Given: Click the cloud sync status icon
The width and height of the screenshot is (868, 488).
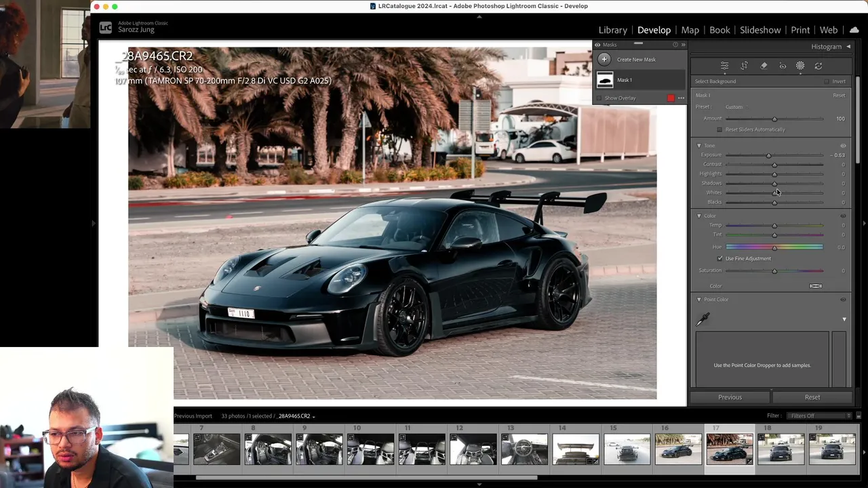Looking at the screenshot, I should pos(854,30).
